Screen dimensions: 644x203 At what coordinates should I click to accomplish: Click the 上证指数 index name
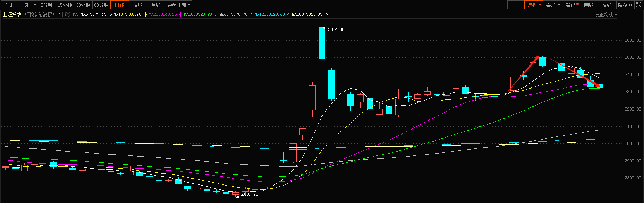[12, 14]
